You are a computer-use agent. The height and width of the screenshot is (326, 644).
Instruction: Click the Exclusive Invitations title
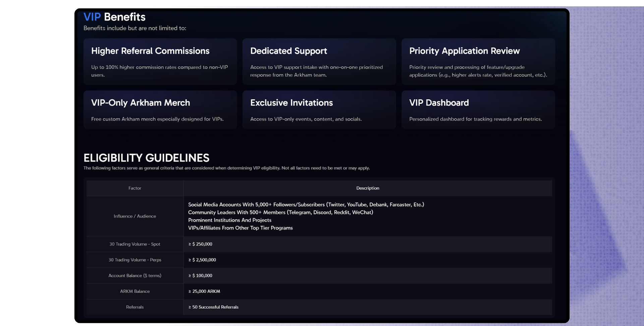[x=291, y=103]
